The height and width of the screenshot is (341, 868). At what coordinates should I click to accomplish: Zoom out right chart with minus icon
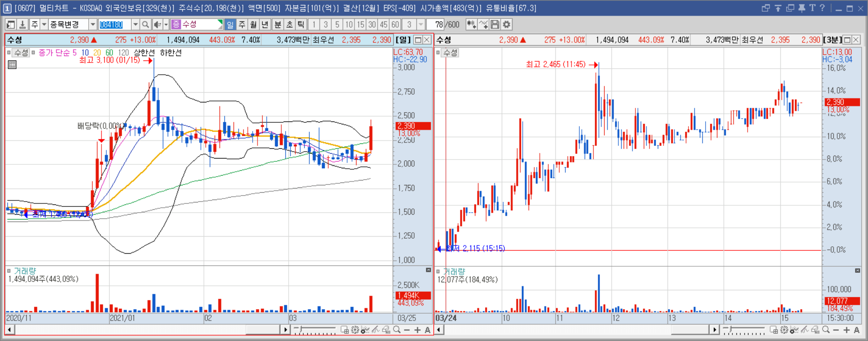point(836,330)
